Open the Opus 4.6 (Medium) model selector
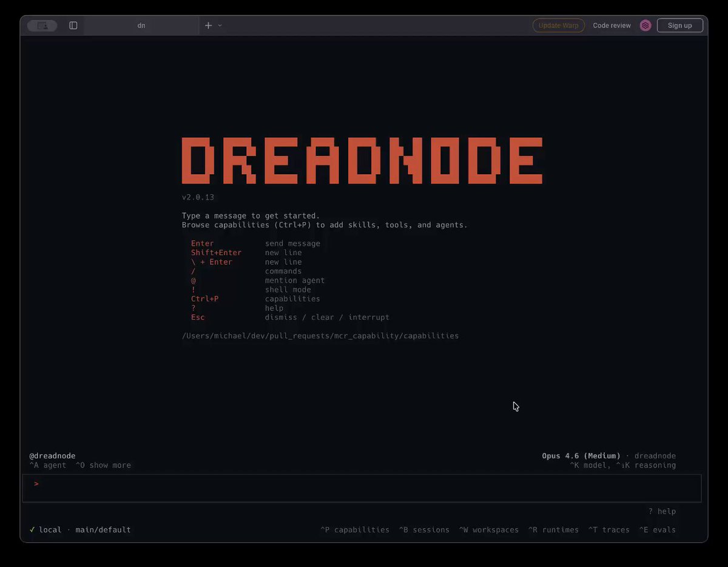 tap(581, 456)
